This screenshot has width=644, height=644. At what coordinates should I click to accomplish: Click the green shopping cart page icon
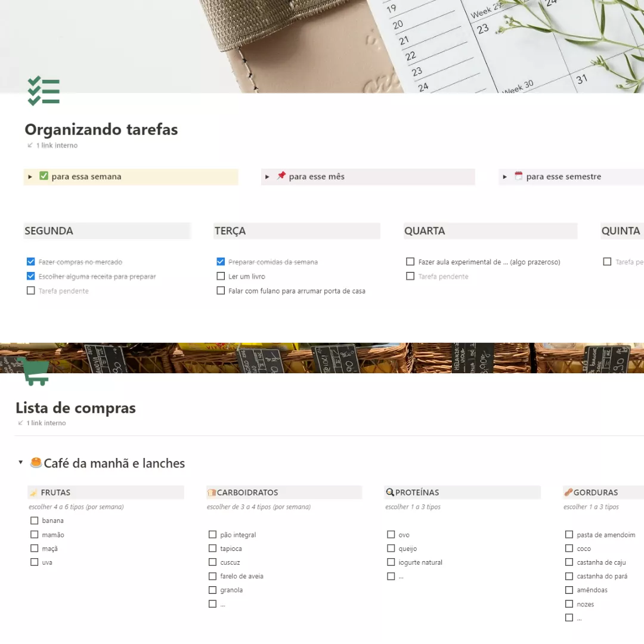pos(33,371)
